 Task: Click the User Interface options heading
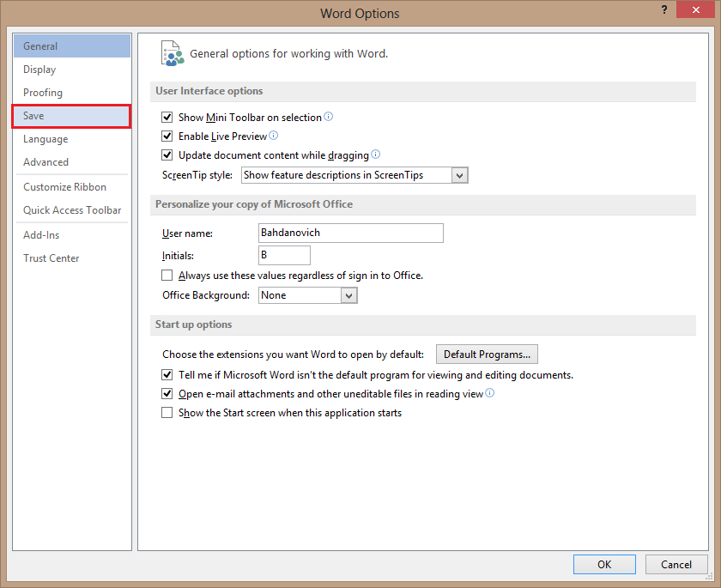pyautogui.click(x=209, y=91)
